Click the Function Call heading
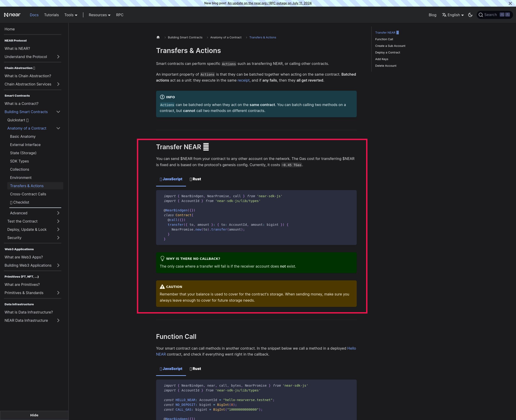This screenshot has height=420, width=516. (176, 337)
